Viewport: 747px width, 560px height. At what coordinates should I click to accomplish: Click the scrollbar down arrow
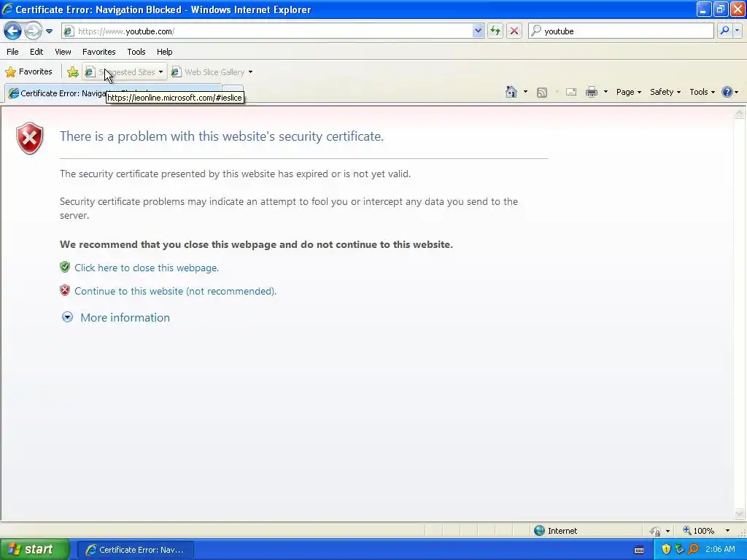(740, 513)
